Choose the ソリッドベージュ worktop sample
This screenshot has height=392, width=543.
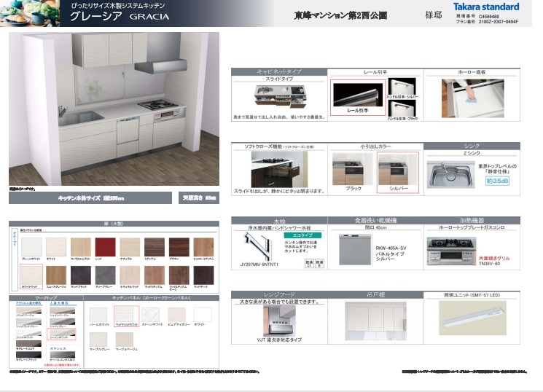click(x=28, y=310)
